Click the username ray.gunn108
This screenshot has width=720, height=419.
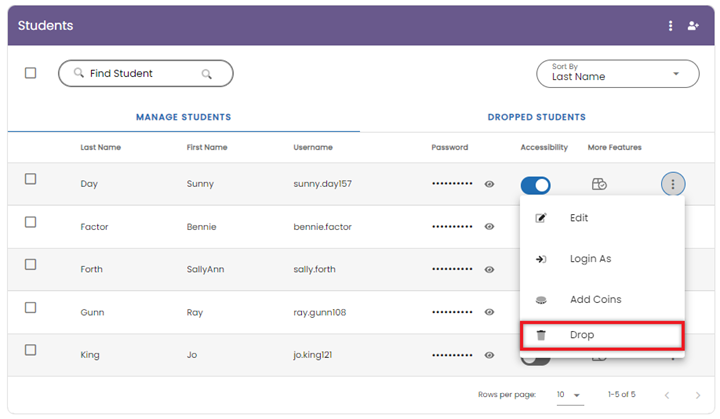click(320, 312)
